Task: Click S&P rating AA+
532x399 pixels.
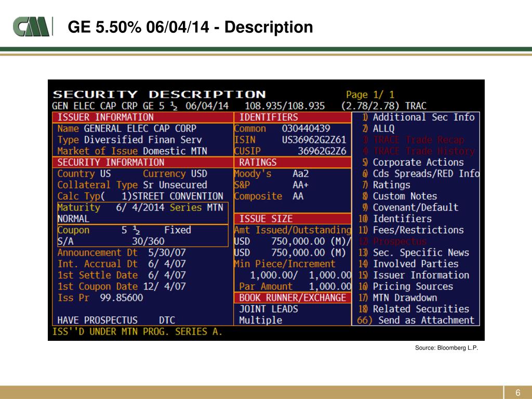Action: (301, 185)
